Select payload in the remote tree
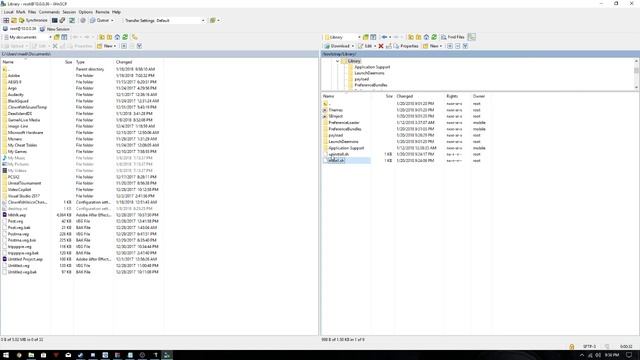640x360 pixels. tap(362, 79)
